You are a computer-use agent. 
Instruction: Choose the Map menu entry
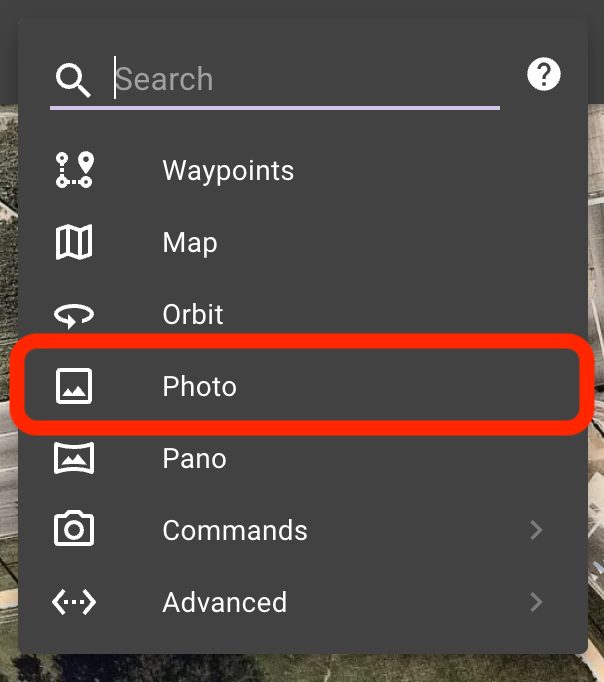click(x=302, y=242)
